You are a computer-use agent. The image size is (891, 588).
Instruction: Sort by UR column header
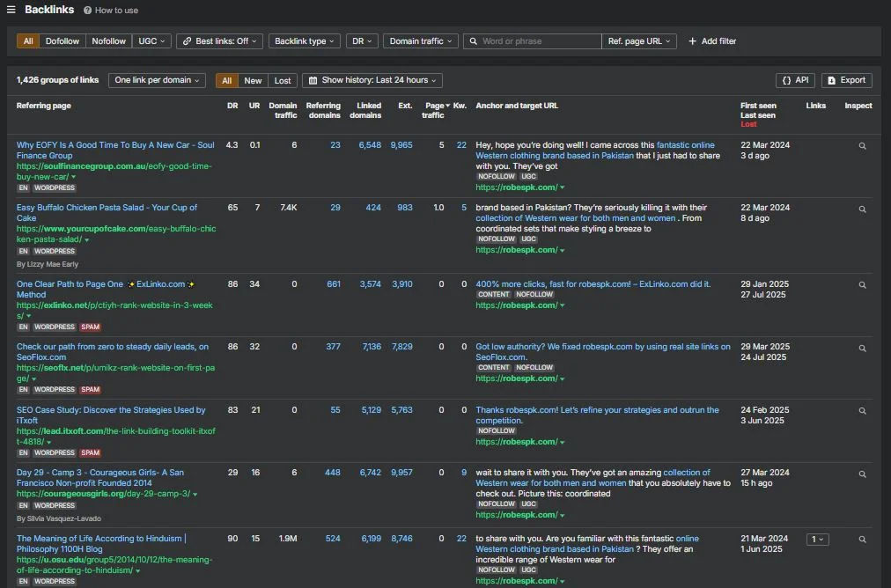pos(254,106)
